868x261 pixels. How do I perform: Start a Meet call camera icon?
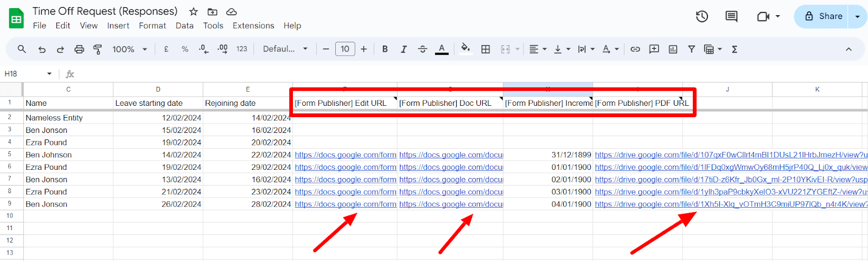pos(763,17)
